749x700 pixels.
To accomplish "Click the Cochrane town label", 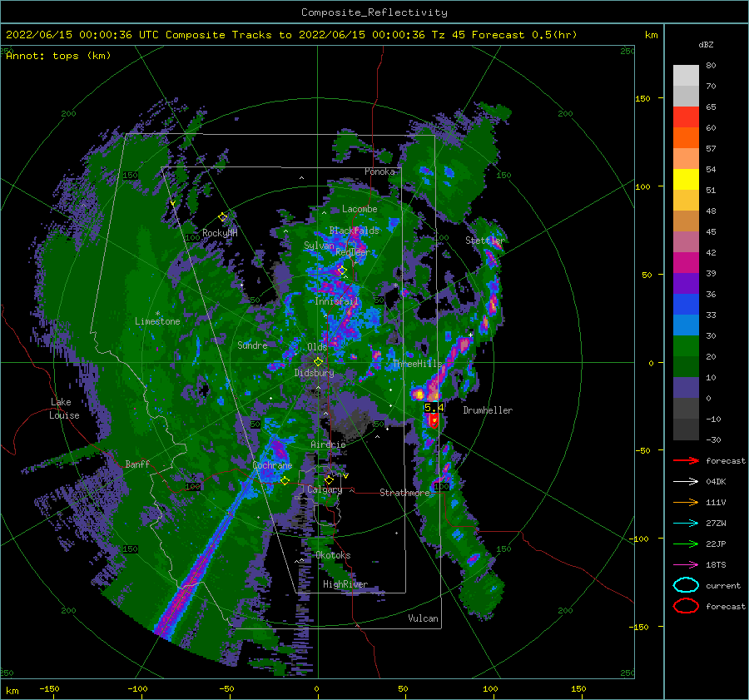I will (x=272, y=465).
